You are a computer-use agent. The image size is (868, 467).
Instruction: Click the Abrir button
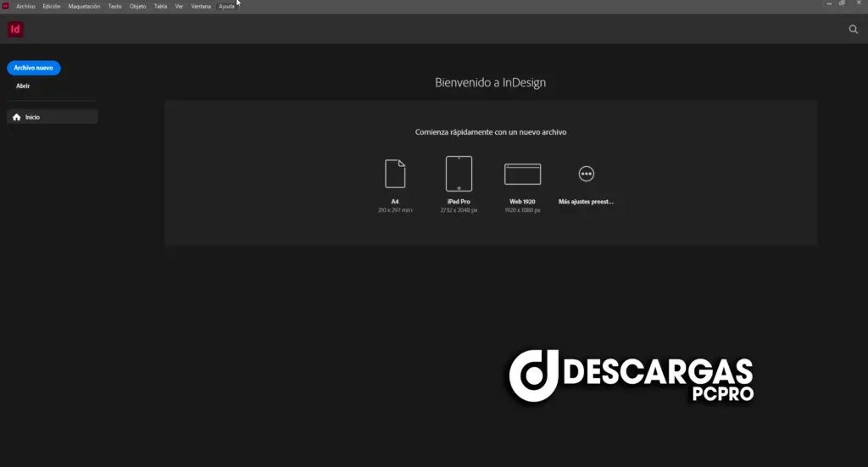(23, 86)
